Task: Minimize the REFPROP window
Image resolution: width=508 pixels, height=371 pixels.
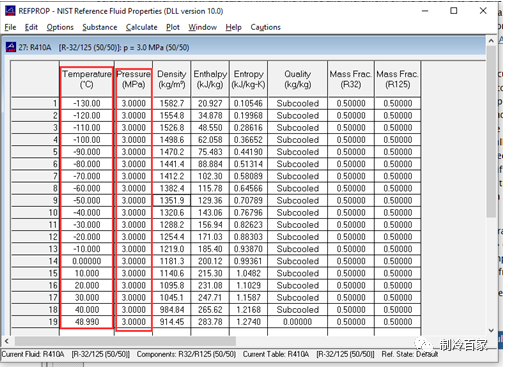Action: click(425, 11)
